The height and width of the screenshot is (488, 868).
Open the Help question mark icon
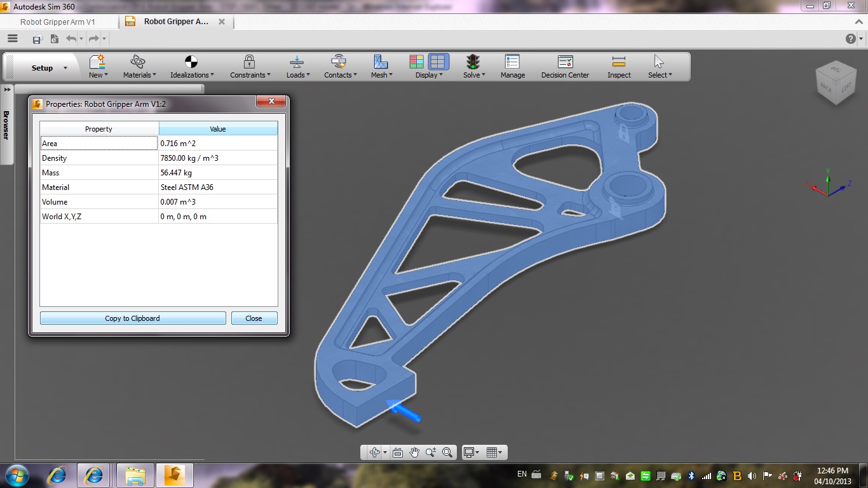coord(851,39)
